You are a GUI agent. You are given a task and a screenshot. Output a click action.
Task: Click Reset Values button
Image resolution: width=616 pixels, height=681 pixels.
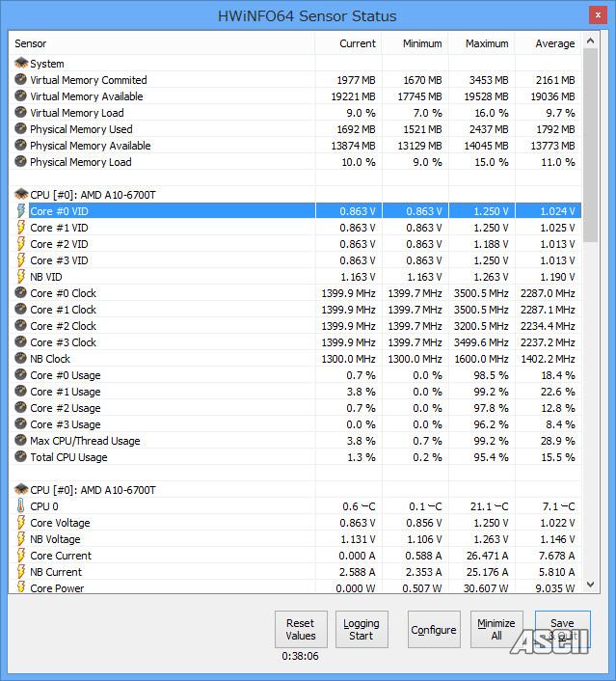point(301,629)
